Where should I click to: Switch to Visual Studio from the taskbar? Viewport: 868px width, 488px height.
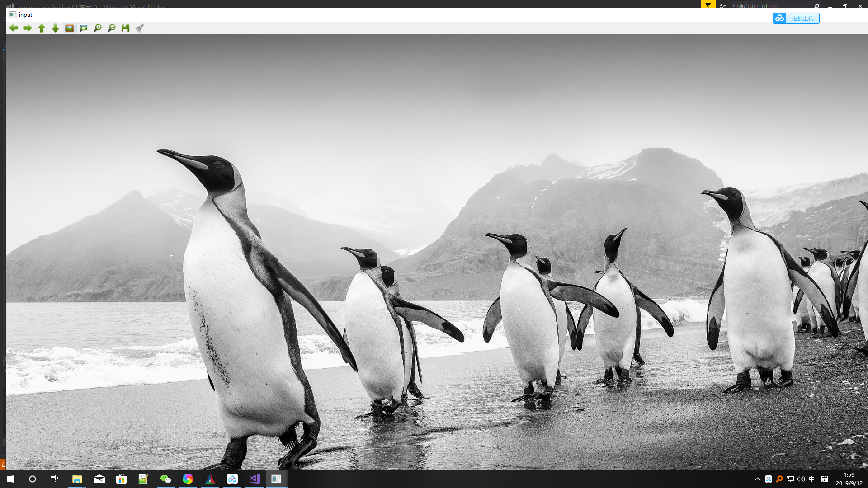[255, 479]
